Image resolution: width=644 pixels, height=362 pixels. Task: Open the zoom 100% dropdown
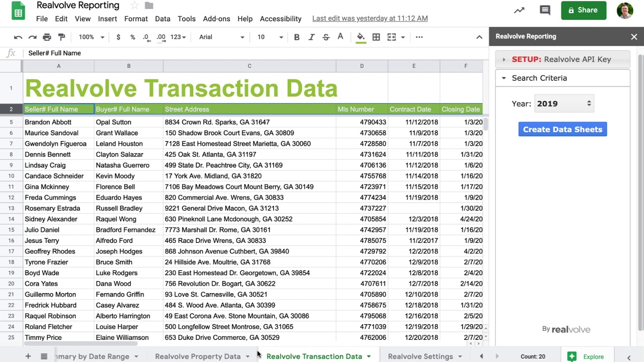point(91,37)
